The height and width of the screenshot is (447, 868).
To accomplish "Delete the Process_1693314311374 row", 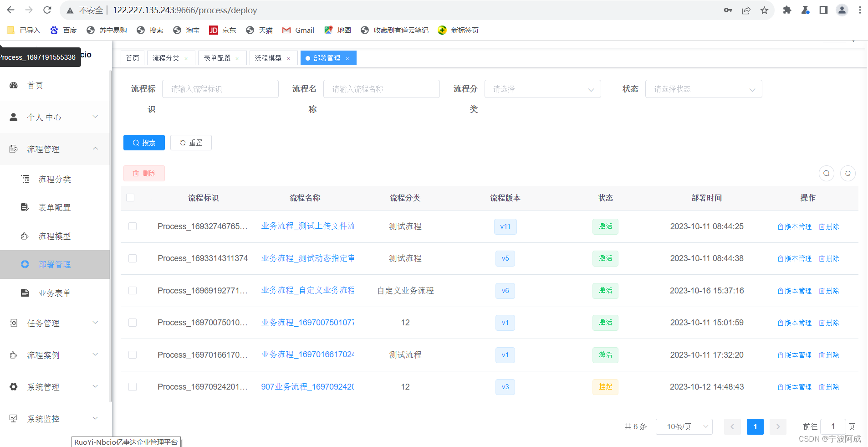I will (x=829, y=258).
